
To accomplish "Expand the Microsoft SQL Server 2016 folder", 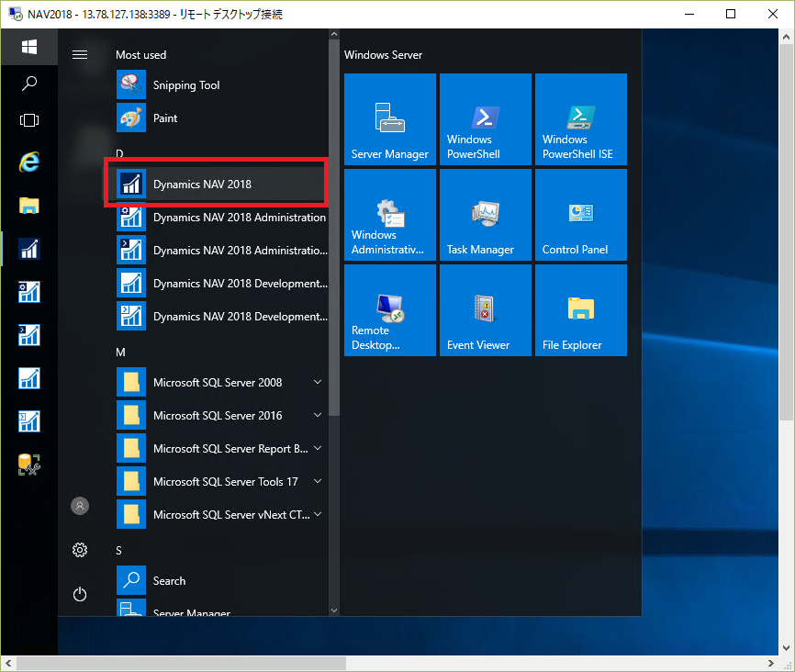I will [222, 415].
